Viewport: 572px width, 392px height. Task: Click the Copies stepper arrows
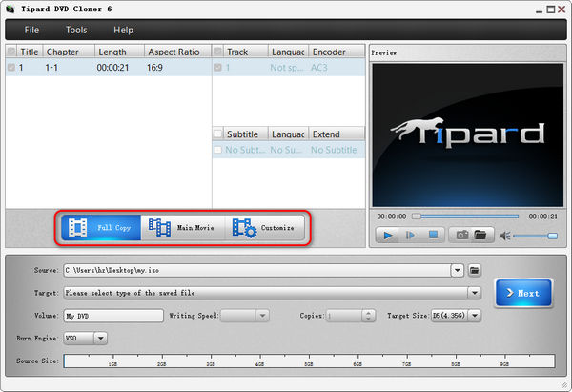tap(368, 316)
